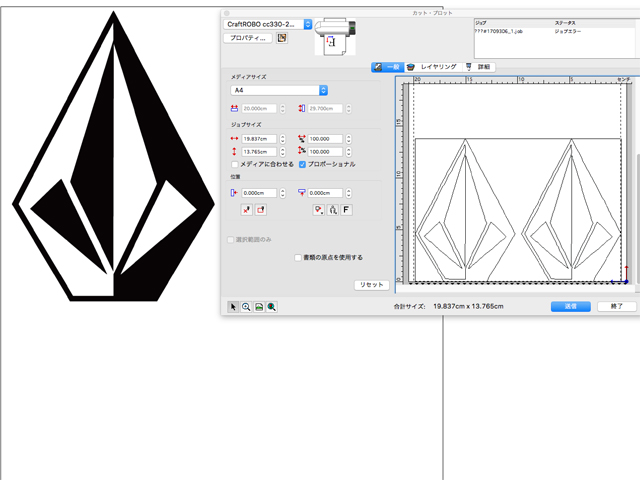Click the media height icon
The image size is (640, 480).
pyautogui.click(x=302, y=109)
